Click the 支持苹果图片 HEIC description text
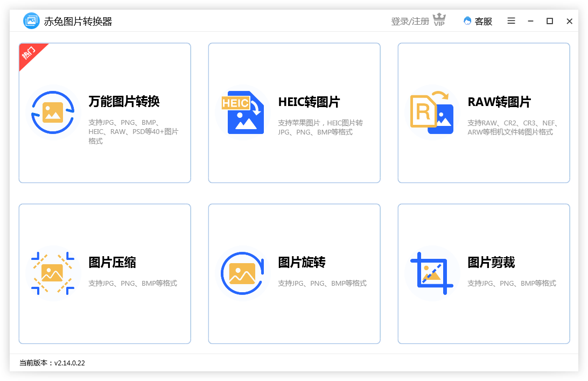Viewport: 588px width, 381px height. 320,128
